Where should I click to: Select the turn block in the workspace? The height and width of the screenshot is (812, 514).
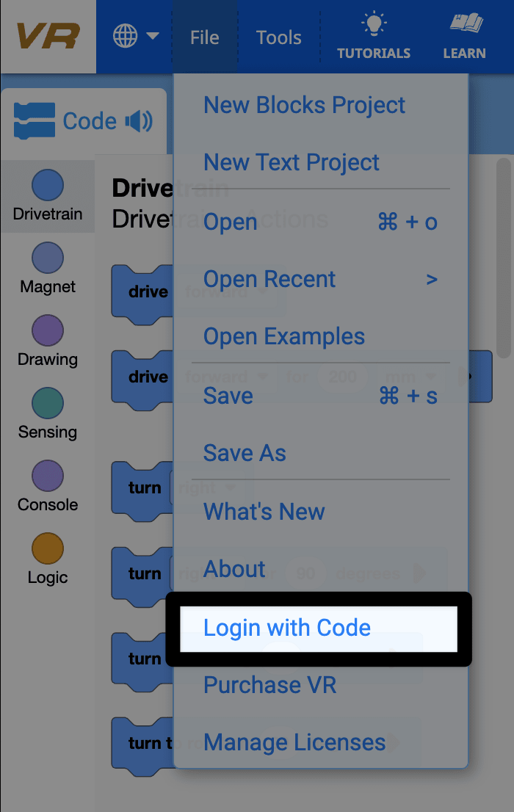click(x=144, y=487)
